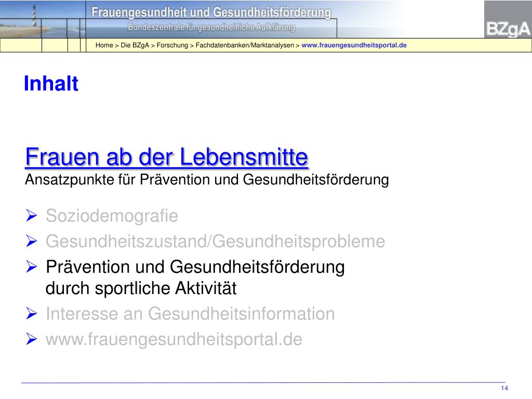Click the BZgA logo
The image size is (532, 399).
click(x=508, y=19)
